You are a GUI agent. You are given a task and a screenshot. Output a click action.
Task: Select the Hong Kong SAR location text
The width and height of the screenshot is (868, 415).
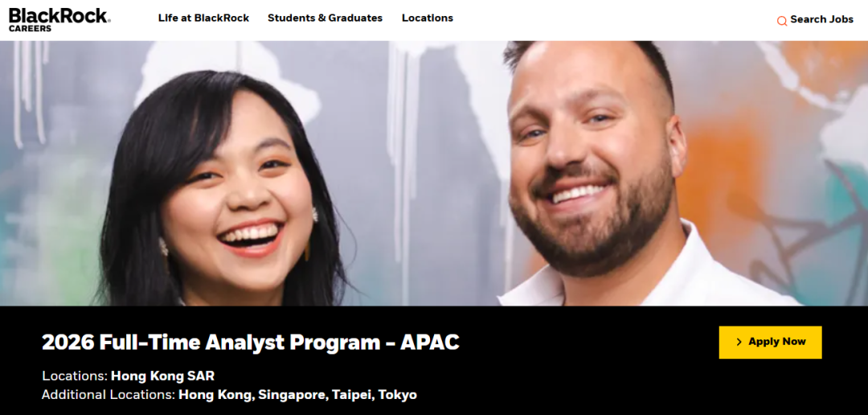pyautogui.click(x=162, y=376)
